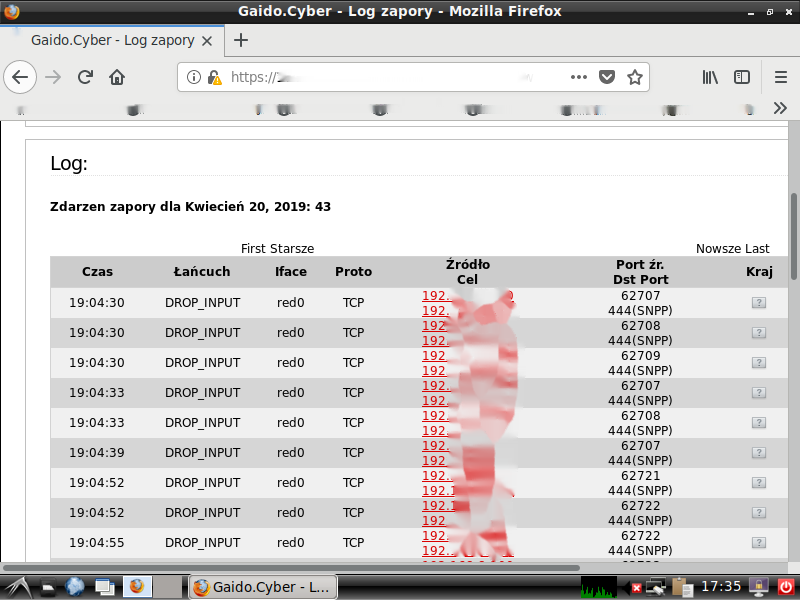Open the connection security warning padlock
800x600 pixels.
click(x=214, y=77)
